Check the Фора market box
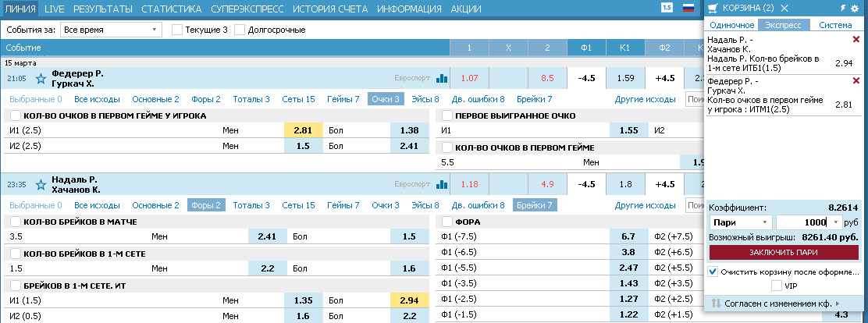The image size is (868, 323). click(x=447, y=222)
